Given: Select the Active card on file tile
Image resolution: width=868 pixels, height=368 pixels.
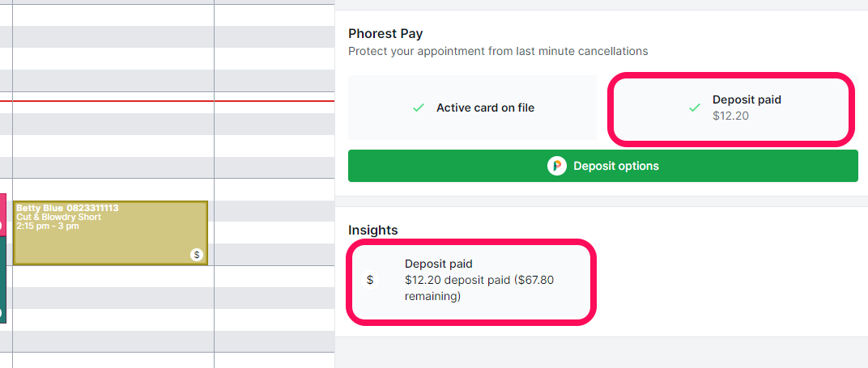Looking at the screenshot, I should pos(472,108).
